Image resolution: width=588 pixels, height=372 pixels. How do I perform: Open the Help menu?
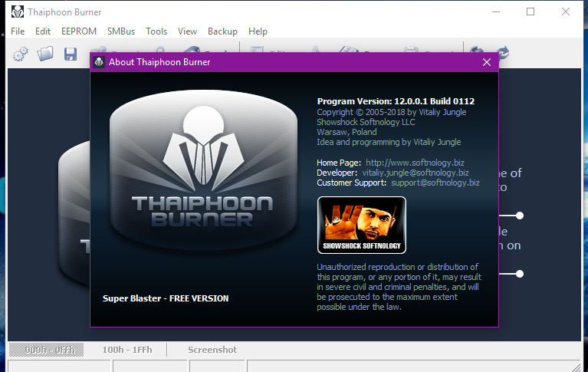click(x=258, y=31)
